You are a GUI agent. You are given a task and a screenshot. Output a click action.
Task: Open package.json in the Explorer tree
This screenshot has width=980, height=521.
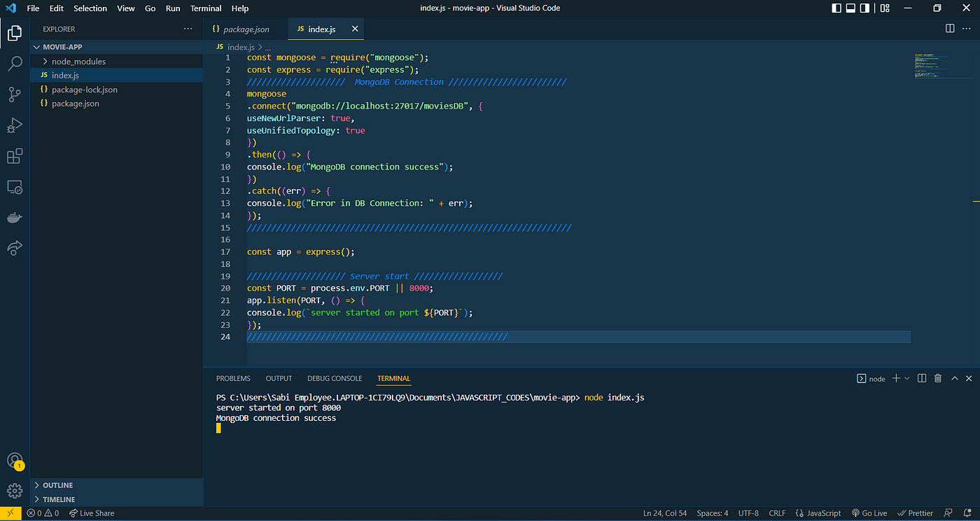(x=116, y=104)
